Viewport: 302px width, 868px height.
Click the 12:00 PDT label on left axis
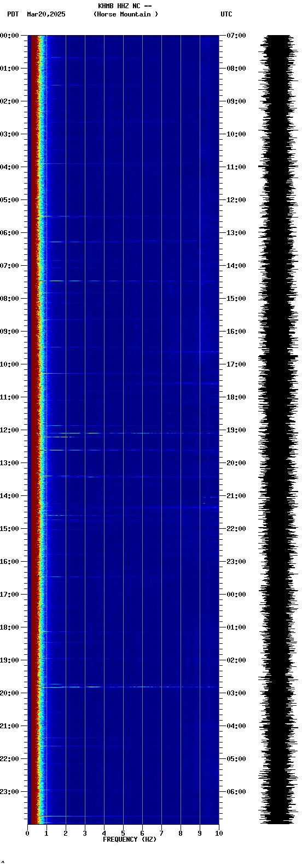(x=10, y=430)
